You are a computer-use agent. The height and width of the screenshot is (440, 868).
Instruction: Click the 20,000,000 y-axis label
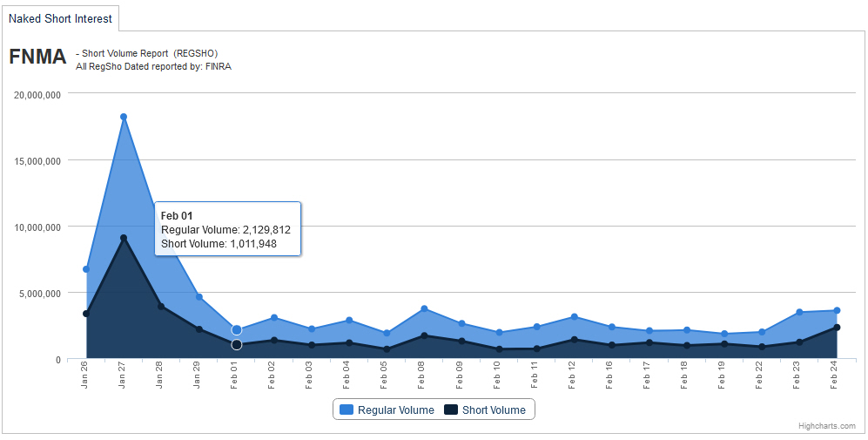(x=37, y=95)
